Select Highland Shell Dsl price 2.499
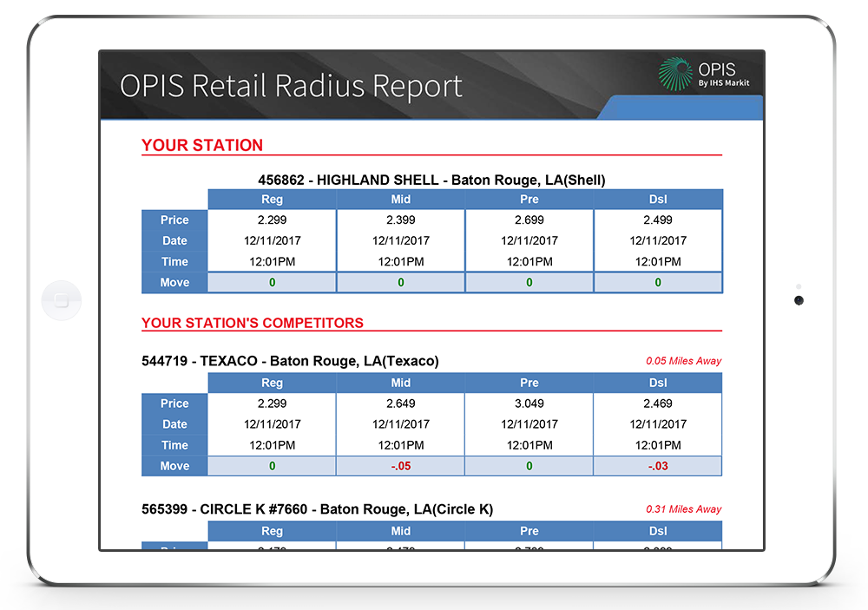Image resolution: width=868 pixels, height=610 pixels. pyautogui.click(x=658, y=220)
